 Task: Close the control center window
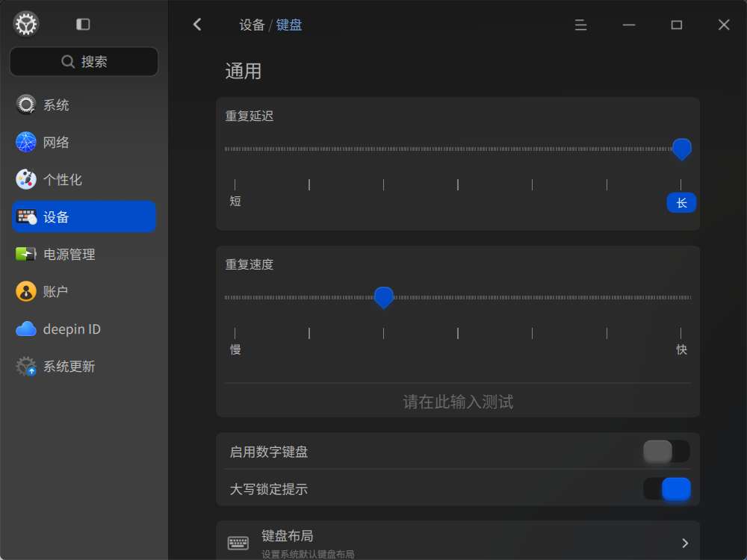coord(724,25)
